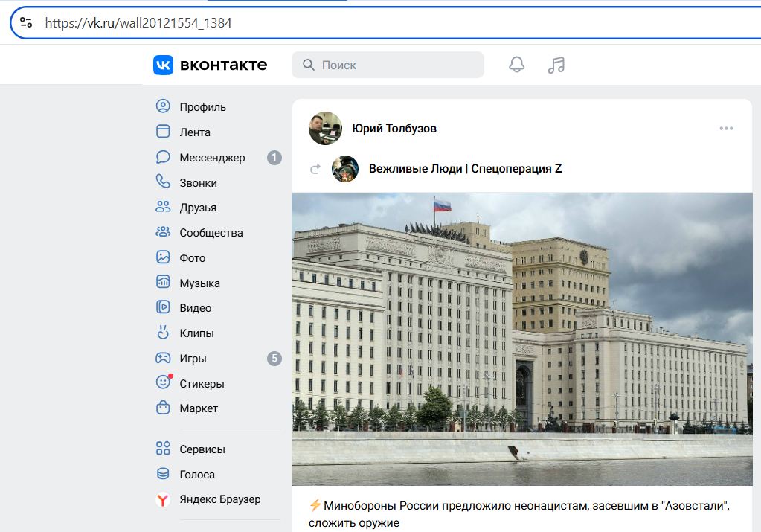The width and height of the screenshot is (761, 532).
Task: Click Игры notification badge 5
Action: (274, 358)
